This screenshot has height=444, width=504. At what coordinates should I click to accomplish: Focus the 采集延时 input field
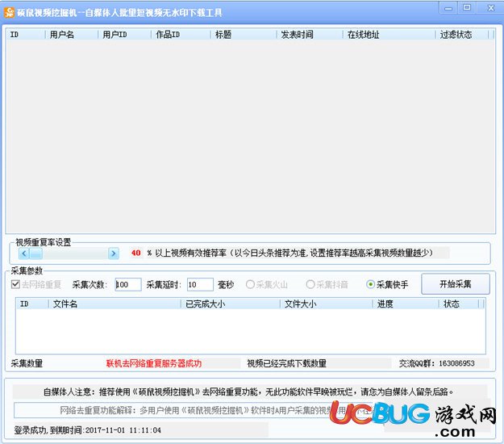[x=200, y=285]
